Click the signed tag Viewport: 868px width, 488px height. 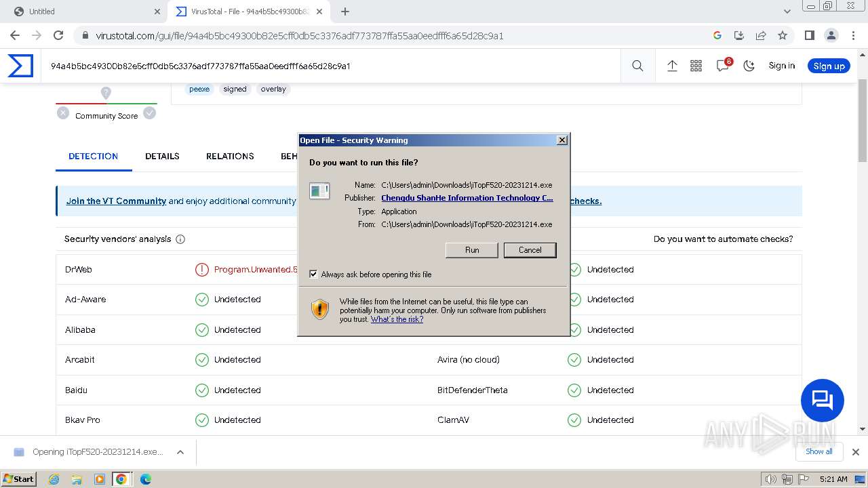coord(235,89)
